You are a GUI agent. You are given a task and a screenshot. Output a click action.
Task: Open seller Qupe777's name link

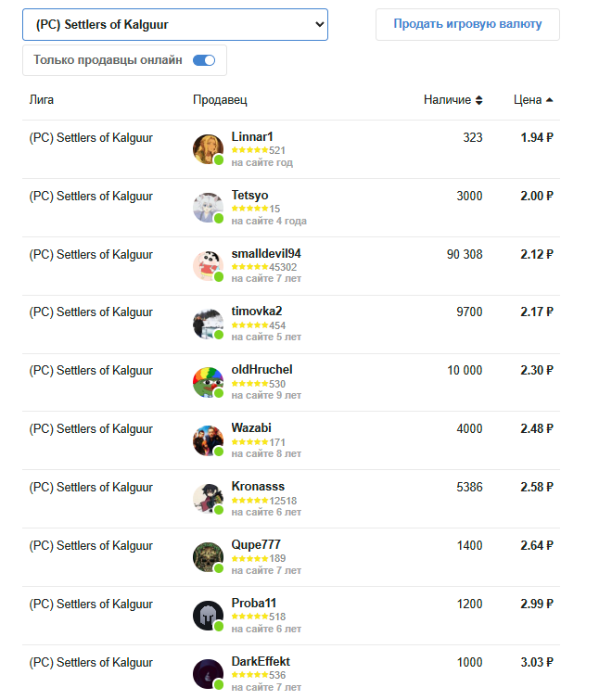click(x=256, y=544)
